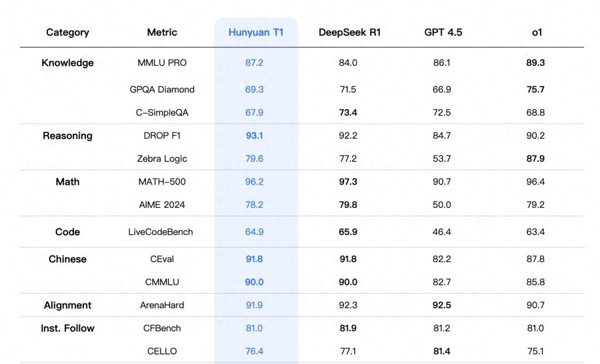Click Hunyuan T1's DROP F1 score 93.1
Image resolution: width=600 pixels, height=364 pixels.
pos(254,136)
